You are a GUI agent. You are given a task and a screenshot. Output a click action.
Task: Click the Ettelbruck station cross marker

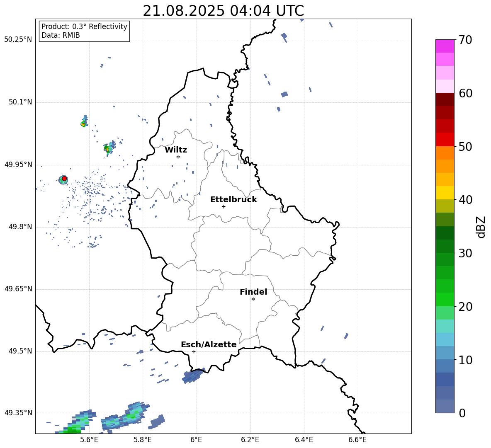(x=224, y=206)
